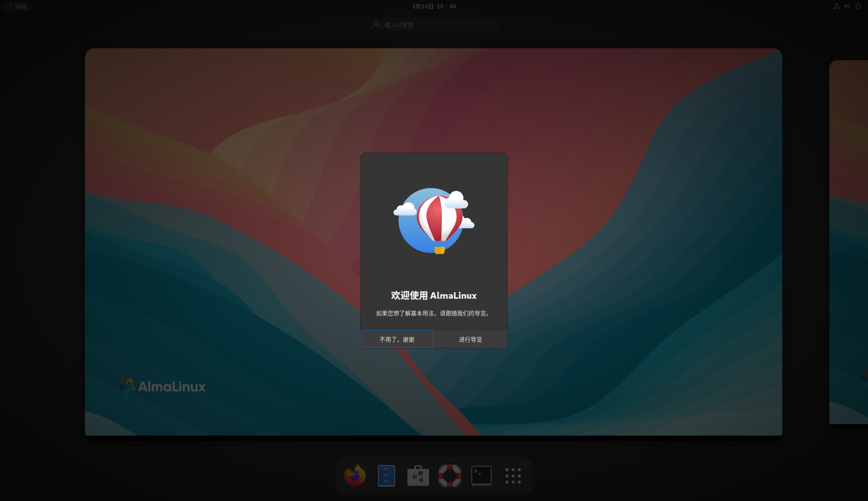Click the search magnifier icon
This screenshot has height=501, width=868.
[377, 24]
